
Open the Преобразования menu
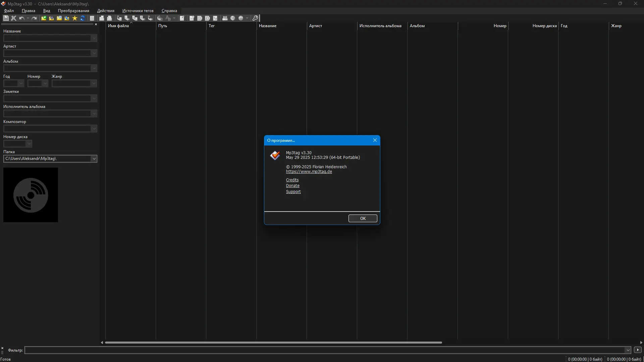click(x=73, y=11)
